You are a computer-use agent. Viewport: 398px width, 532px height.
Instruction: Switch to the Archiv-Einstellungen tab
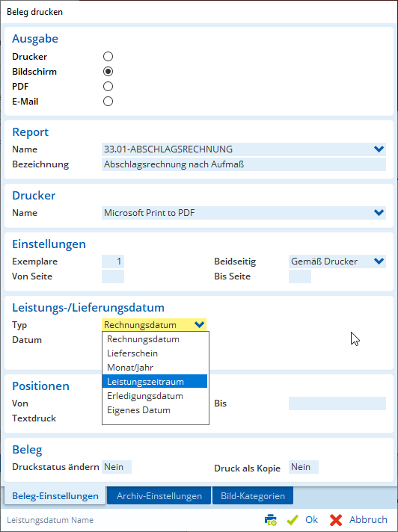pos(159,495)
